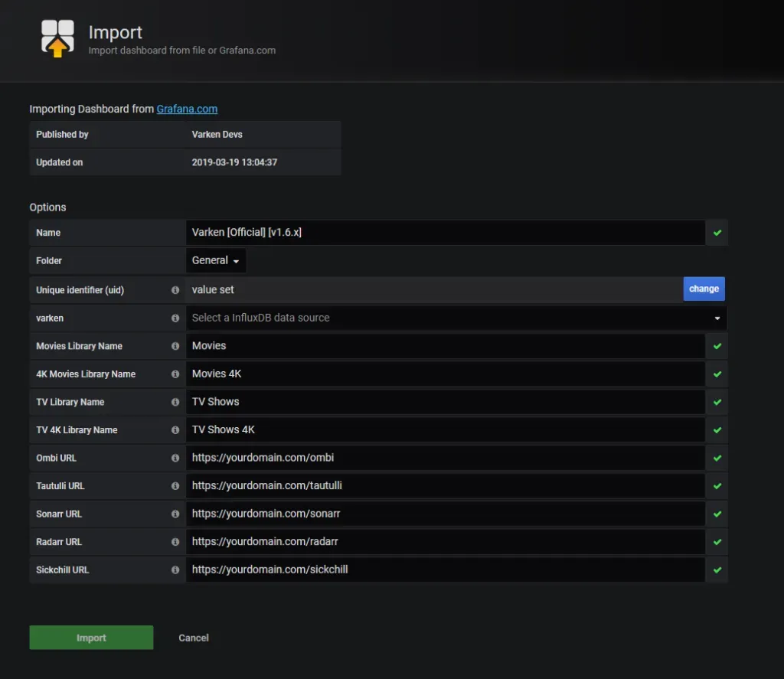784x679 pixels.
Task: Focus the Movies library name input
Action: (x=446, y=346)
